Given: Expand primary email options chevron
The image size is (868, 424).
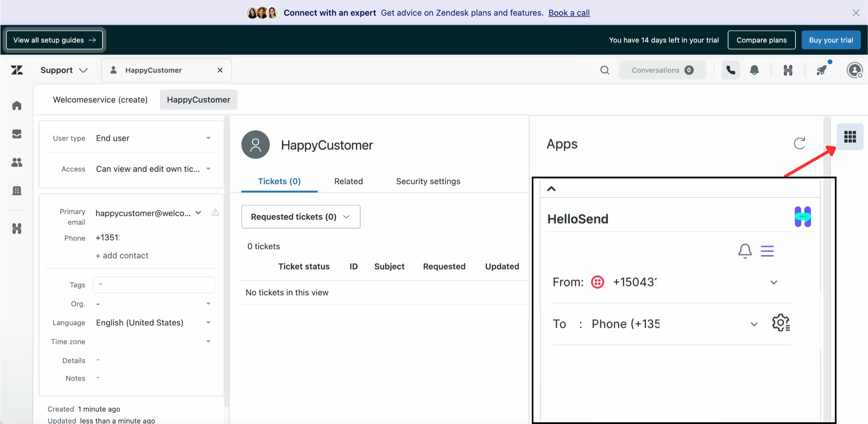Looking at the screenshot, I should tap(198, 213).
